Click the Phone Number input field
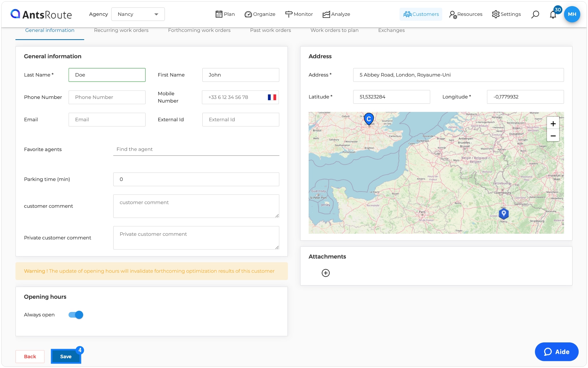 107,97
